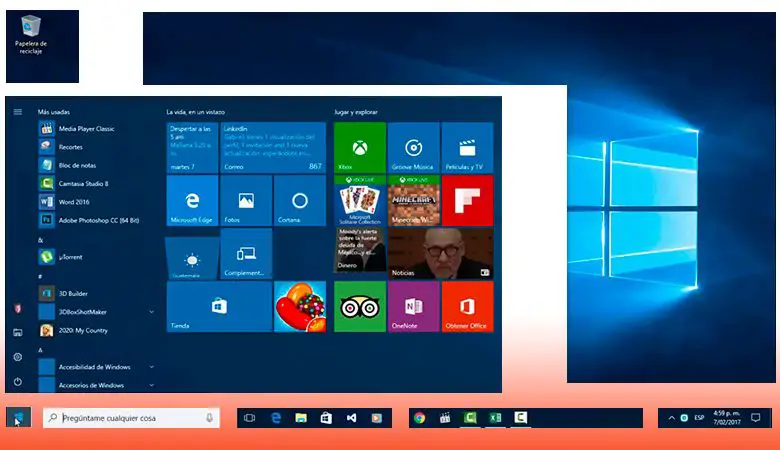Select the Papelera de reciclaje desktop icon

(x=31, y=35)
